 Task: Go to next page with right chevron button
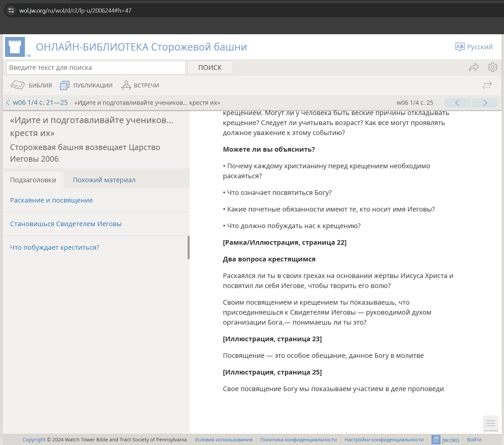point(485,103)
